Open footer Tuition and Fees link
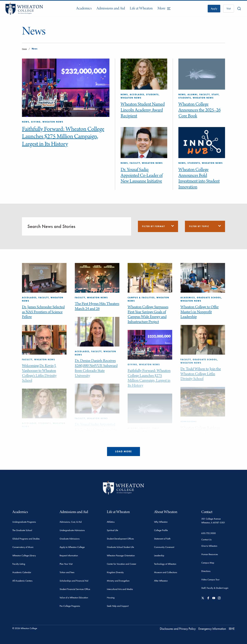247x644 pixels. [67, 572]
